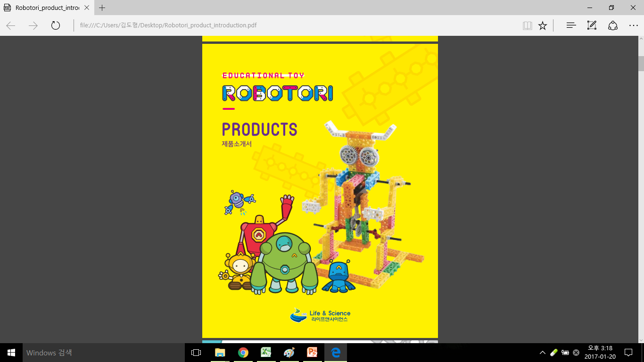Click the grey circled-X tray icon
Viewport: 644px width, 362px height.
point(576,353)
